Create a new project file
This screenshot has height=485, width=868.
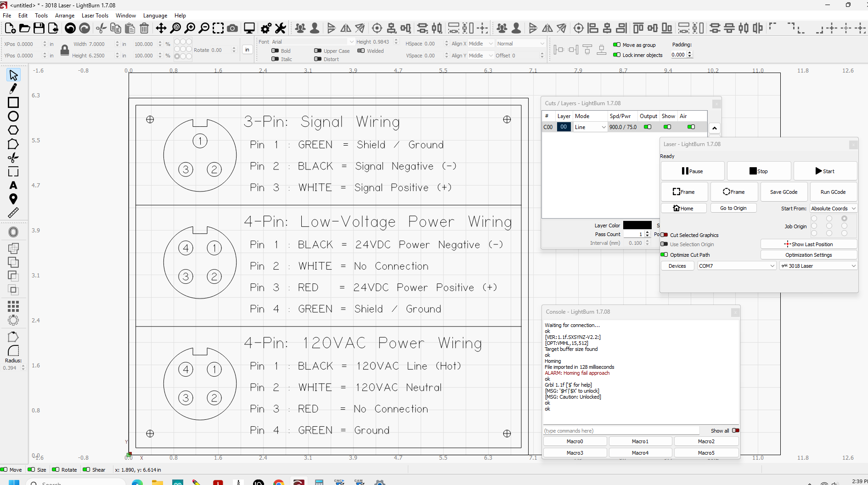pyautogui.click(x=10, y=28)
